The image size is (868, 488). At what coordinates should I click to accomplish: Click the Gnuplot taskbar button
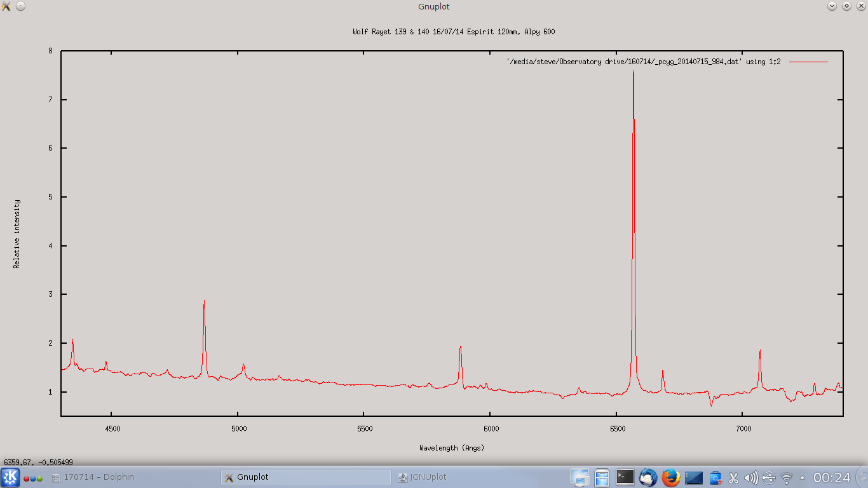tap(305, 477)
